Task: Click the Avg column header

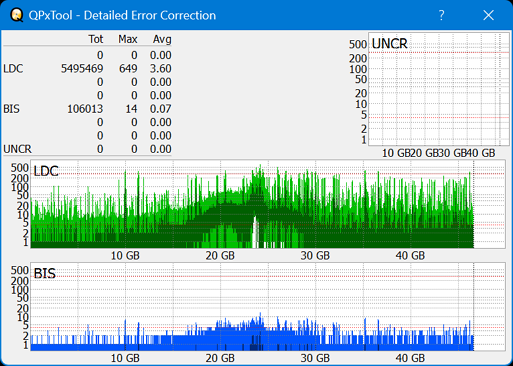Action: point(162,39)
